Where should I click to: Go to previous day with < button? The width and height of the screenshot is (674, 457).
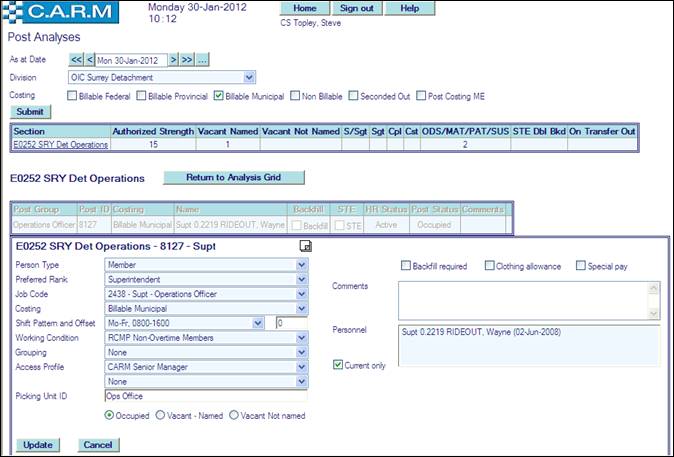[89, 60]
